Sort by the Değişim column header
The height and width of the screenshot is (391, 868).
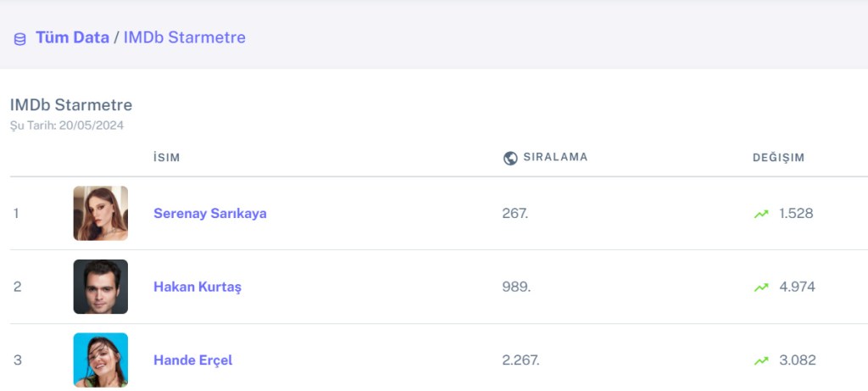[x=778, y=158]
